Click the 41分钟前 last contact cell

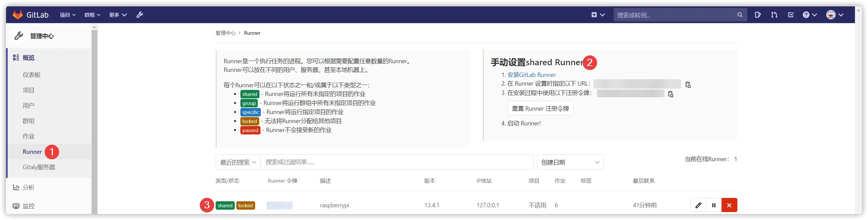point(645,205)
